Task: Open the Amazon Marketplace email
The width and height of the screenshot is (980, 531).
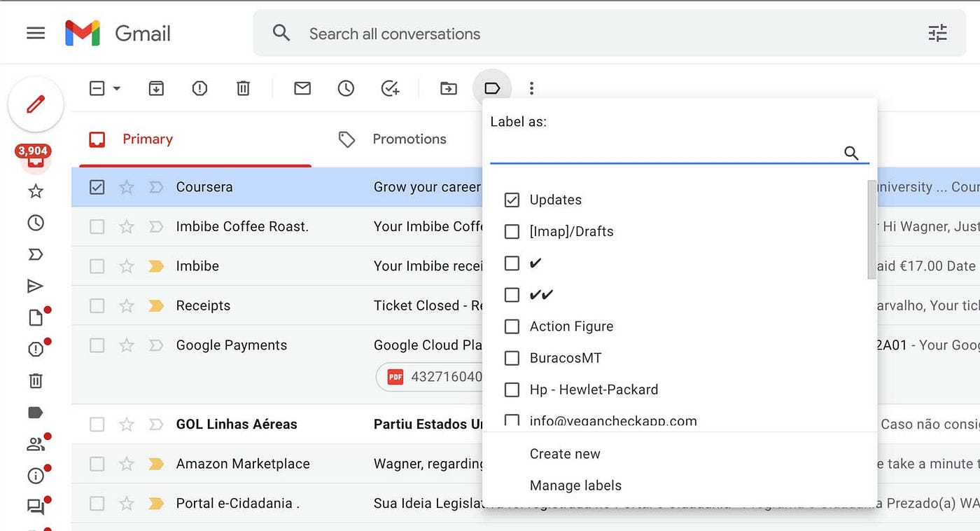Action: [x=525, y=464]
